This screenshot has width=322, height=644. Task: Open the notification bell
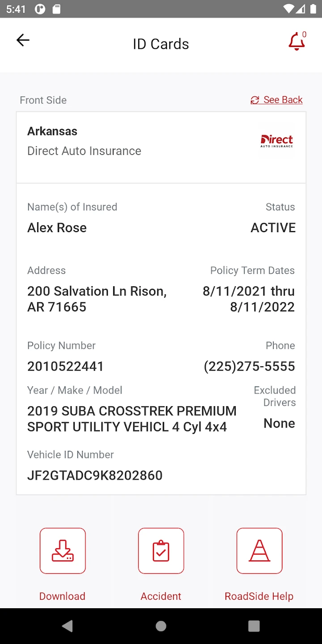(x=297, y=42)
